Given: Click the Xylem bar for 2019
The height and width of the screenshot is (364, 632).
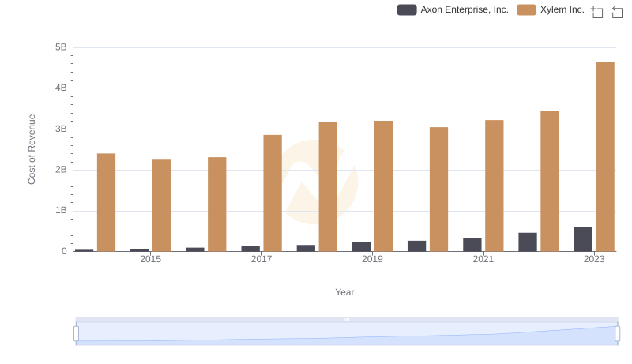Looking at the screenshot, I should pyautogui.click(x=383, y=186).
